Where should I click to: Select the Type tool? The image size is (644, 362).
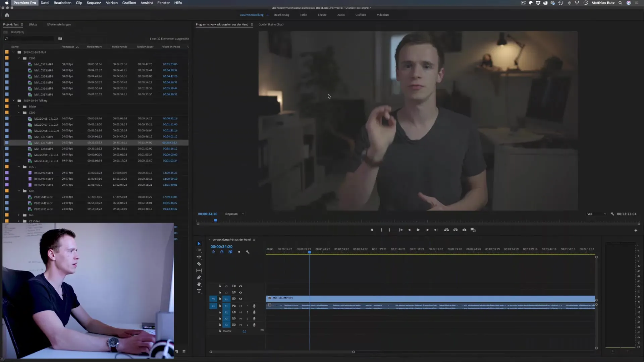199,291
